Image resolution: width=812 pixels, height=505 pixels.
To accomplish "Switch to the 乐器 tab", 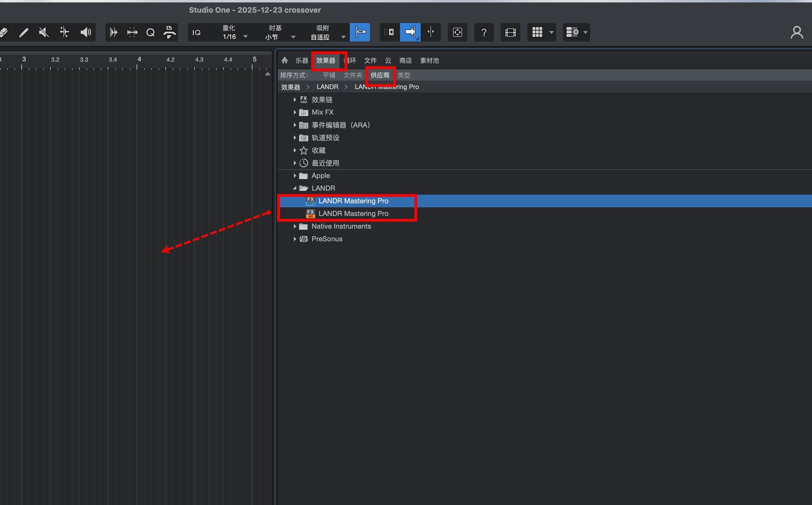I will pyautogui.click(x=302, y=60).
